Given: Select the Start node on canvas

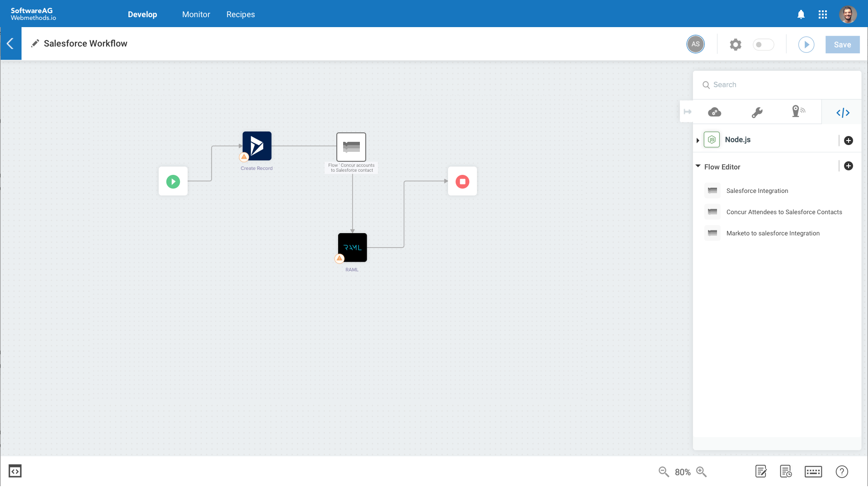Looking at the screenshot, I should point(173,181).
